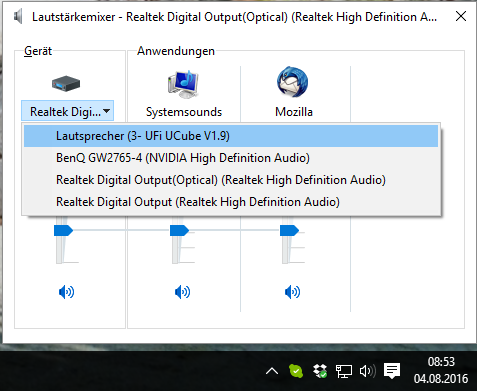The height and width of the screenshot is (391, 477).
Task: Click the Systemsounds volume slider thumb
Action: (179, 231)
